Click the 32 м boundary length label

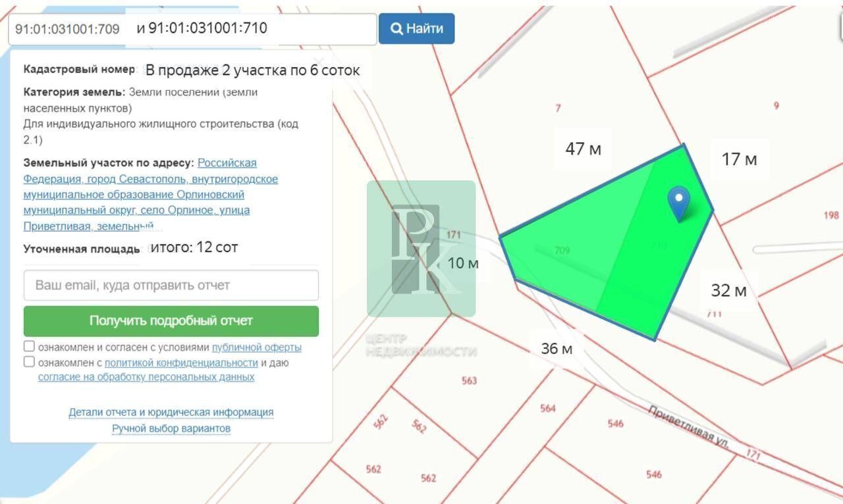[x=729, y=290]
